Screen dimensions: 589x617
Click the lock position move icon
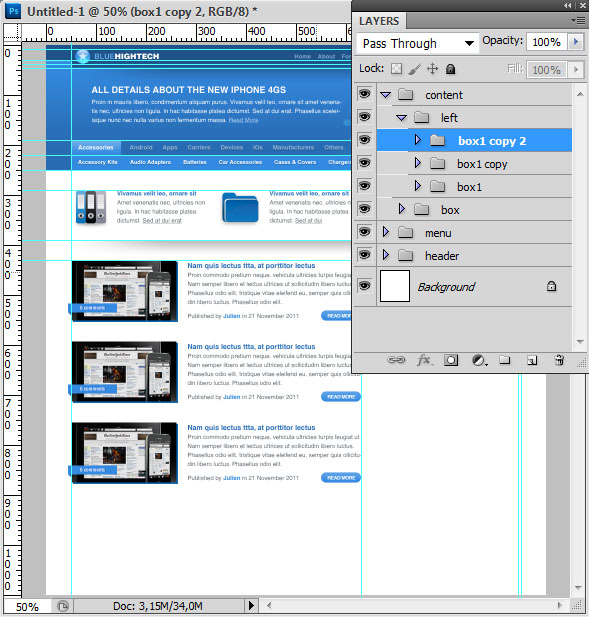tap(432, 69)
